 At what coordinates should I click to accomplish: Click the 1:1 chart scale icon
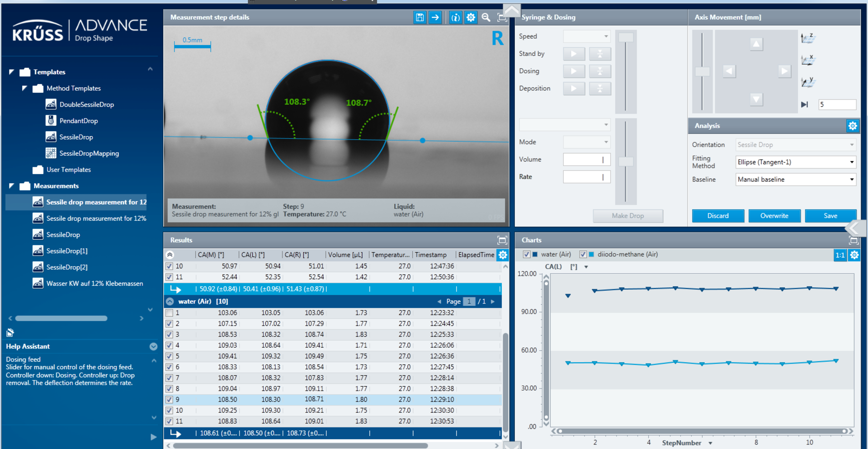point(840,255)
